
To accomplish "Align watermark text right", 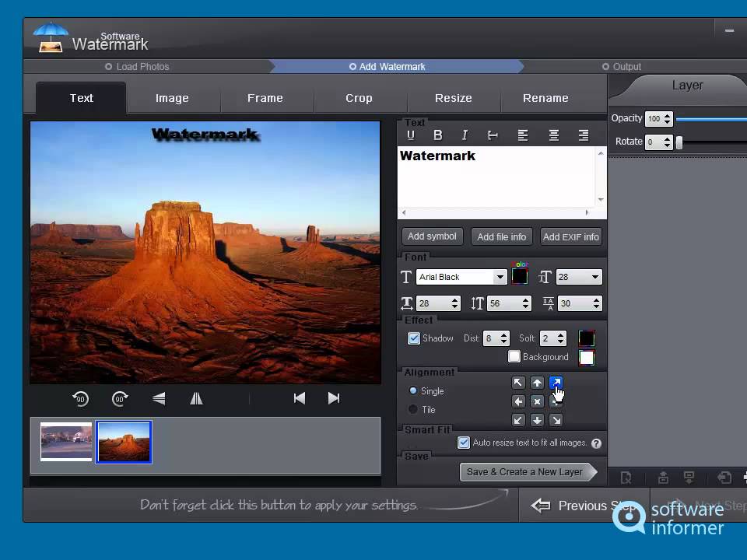I will (x=584, y=135).
